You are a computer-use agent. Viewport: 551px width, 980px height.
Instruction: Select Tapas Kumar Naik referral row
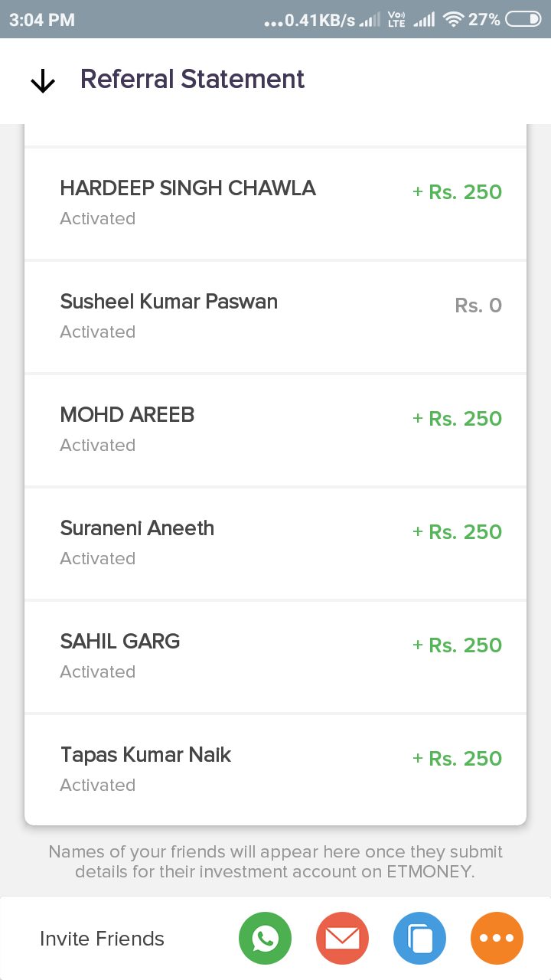coord(275,769)
